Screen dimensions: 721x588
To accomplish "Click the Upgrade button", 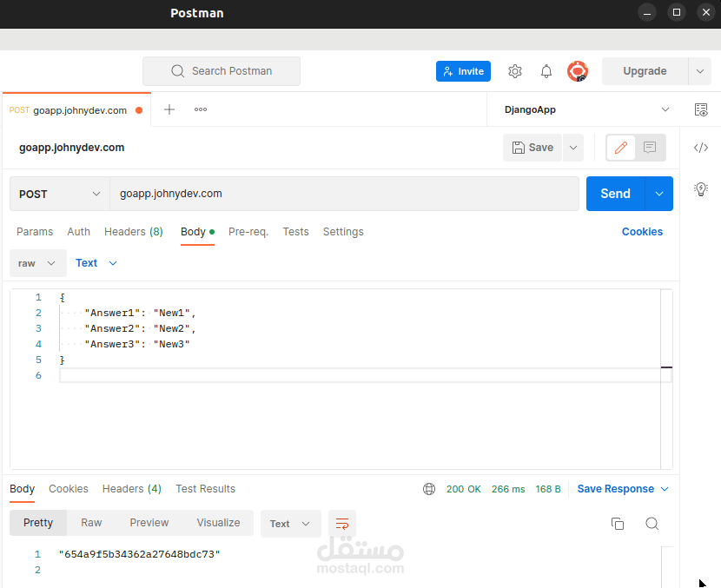I will coord(645,71).
